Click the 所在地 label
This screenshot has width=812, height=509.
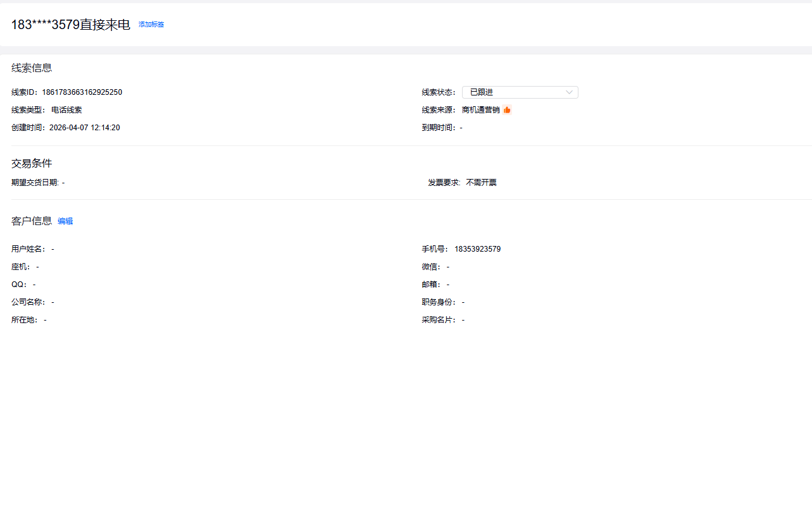[25, 320]
